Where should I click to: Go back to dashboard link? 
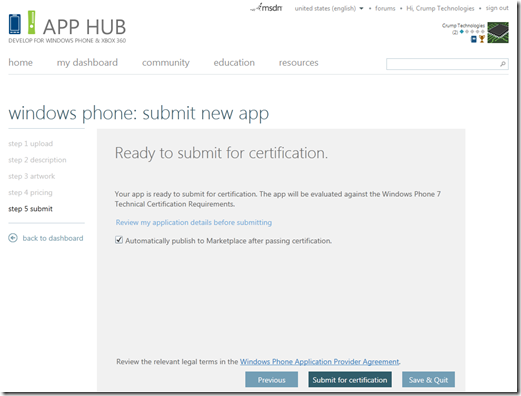[x=53, y=238]
